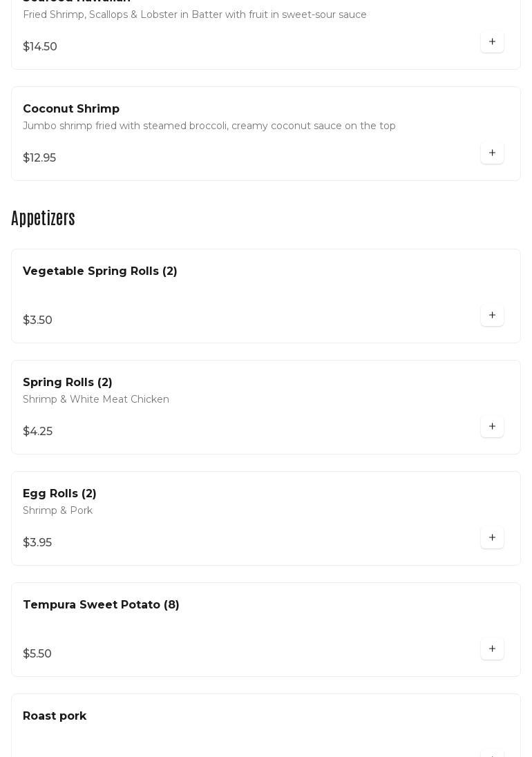This screenshot has height=757, width=532.
Task: Select the Egg Rolls (2) item name
Action: click(59, 494)
